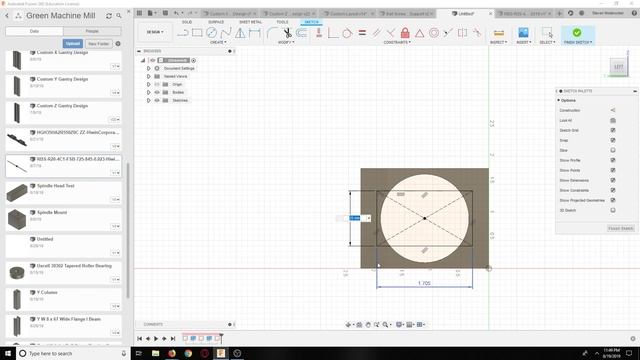Click the Upload button

point(73,44)
